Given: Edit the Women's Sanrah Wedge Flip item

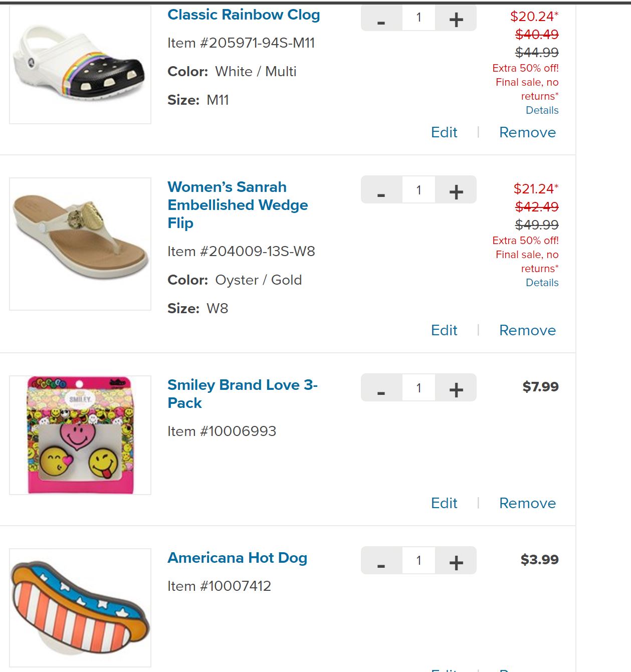Looking at the screenshot, I should (x=444, y=330).
